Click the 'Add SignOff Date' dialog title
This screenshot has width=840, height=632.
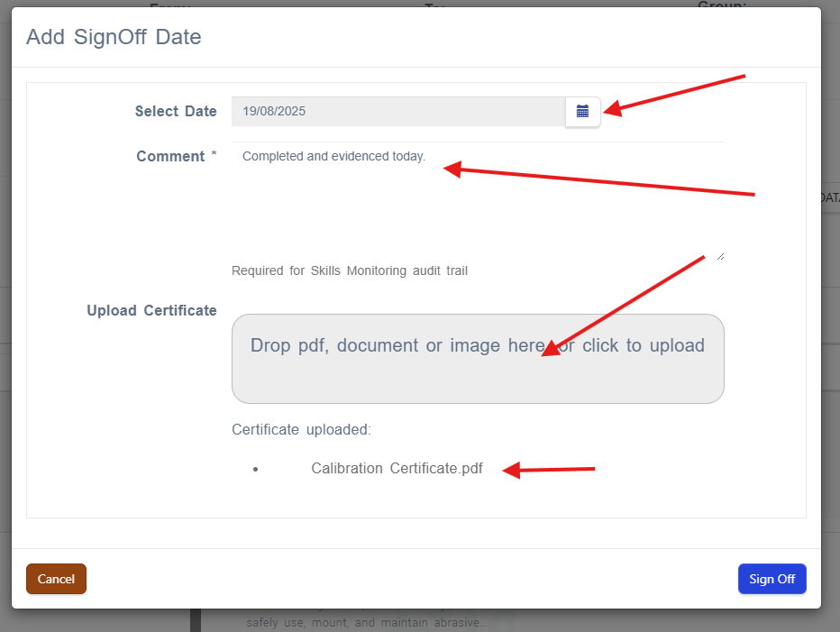114,37
